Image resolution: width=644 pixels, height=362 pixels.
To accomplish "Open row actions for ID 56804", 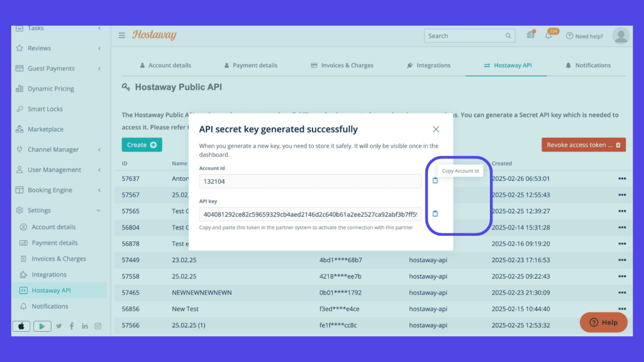I will tap(622, 228).
